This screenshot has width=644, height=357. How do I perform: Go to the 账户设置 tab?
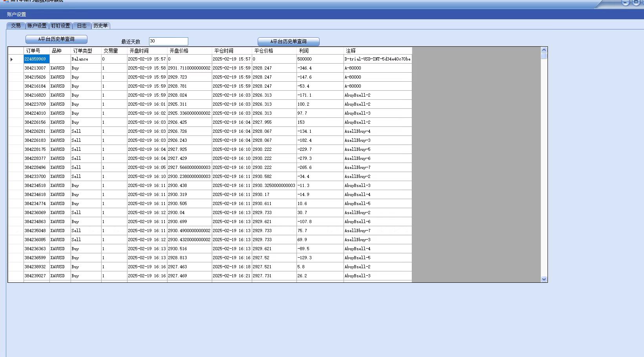[x=37, y=26]
